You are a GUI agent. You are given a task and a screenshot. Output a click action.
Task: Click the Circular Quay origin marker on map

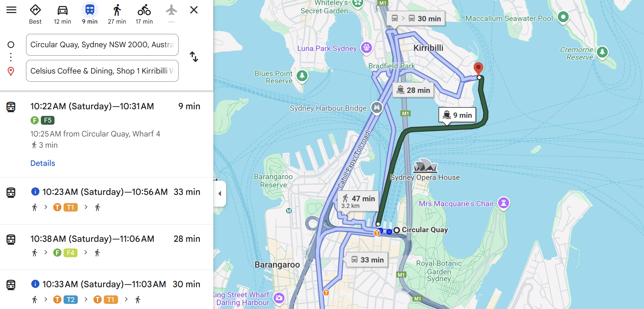click(397, 230)
